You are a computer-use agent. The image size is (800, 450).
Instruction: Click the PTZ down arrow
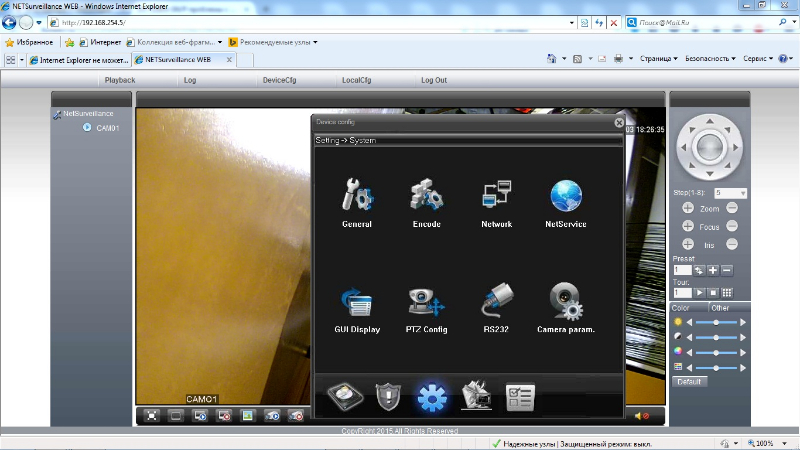point(710,174)
